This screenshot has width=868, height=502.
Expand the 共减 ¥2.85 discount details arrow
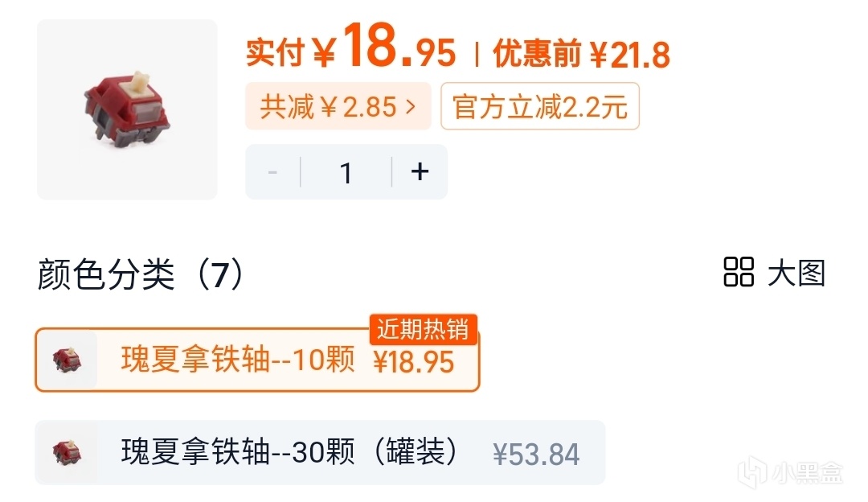pos(411,106)
